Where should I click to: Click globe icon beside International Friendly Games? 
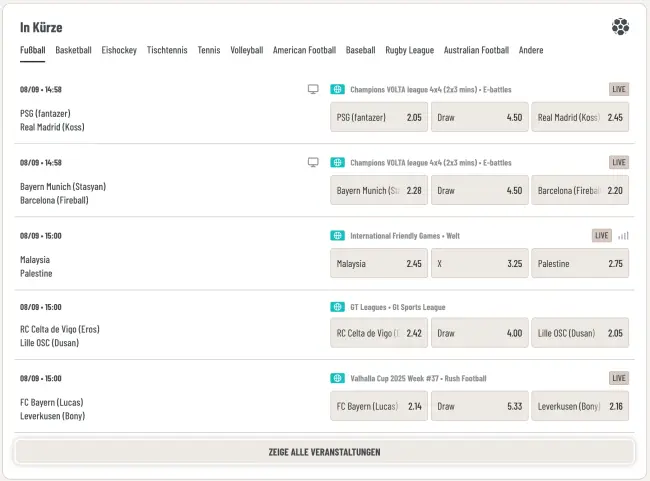pos(338,236)
